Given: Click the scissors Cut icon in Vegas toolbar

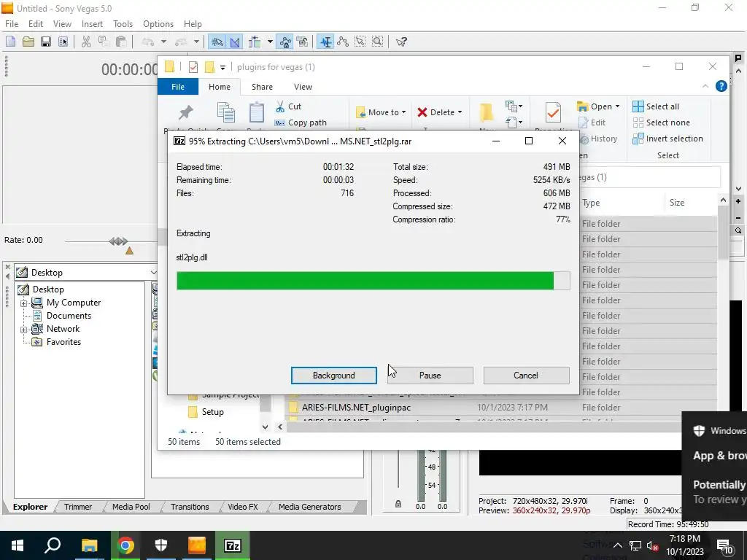Looking at the screenshot, I should pos(86,42).
